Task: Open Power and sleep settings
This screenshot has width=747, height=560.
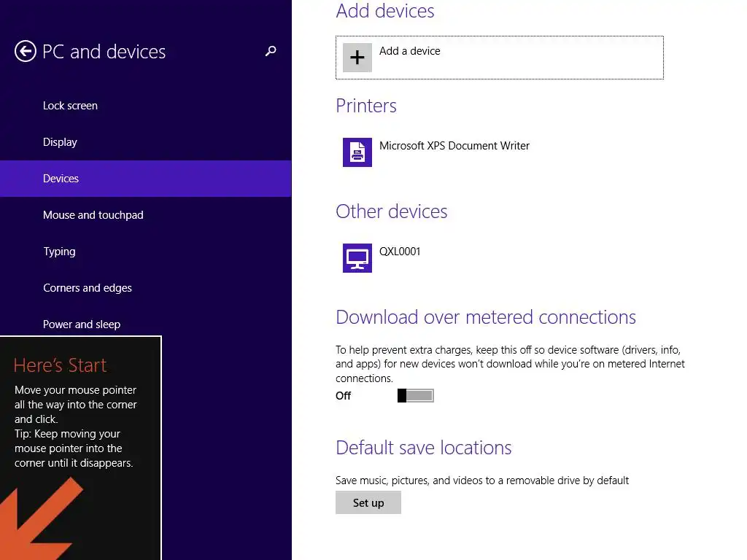Action: click(x=82, y=324)
